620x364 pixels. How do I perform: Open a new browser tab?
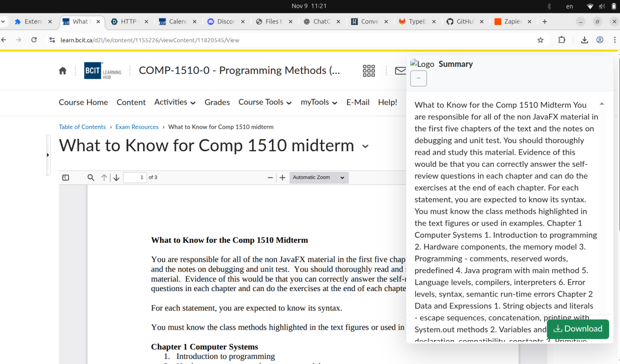click(x=544, y=22)
